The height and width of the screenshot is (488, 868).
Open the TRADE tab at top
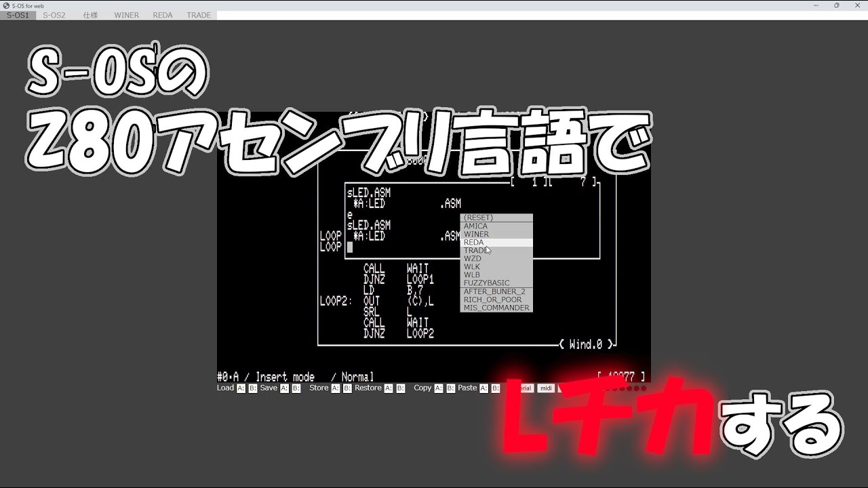199,15
